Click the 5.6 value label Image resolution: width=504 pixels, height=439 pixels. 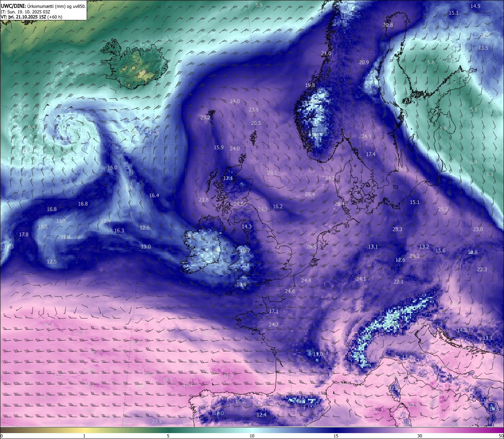(x=431, y=62)
